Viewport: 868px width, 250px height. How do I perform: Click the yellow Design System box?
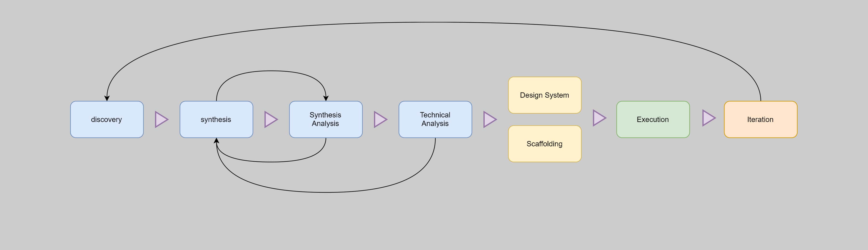(x=544, y=95)
